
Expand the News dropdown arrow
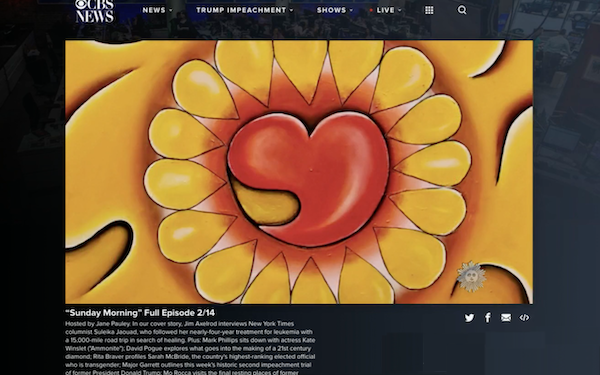[x=171, y=10]
